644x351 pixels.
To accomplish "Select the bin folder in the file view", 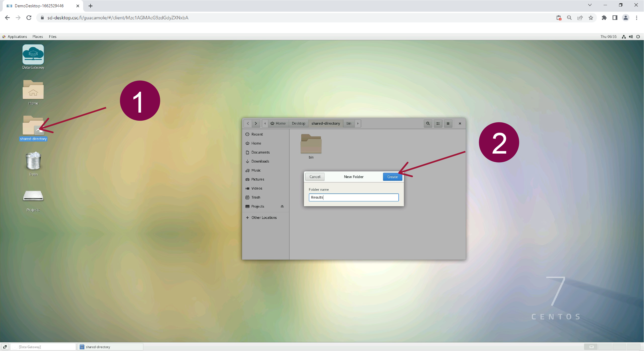I will pos(311,146).
